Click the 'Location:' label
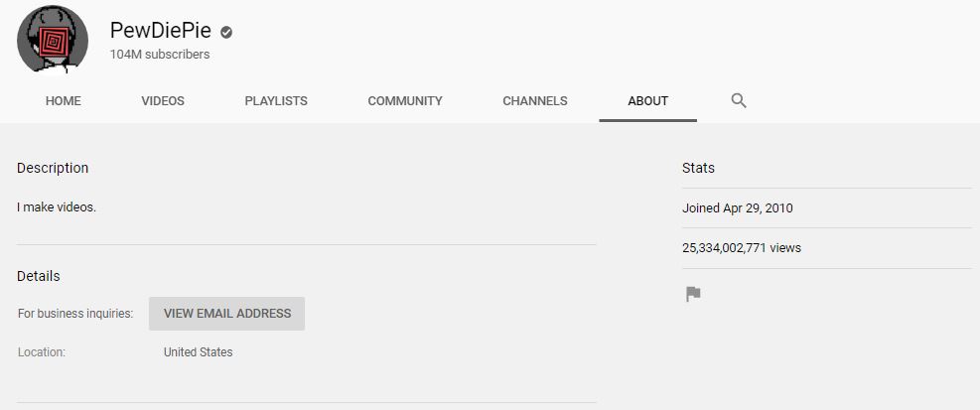 click(42, 352)
